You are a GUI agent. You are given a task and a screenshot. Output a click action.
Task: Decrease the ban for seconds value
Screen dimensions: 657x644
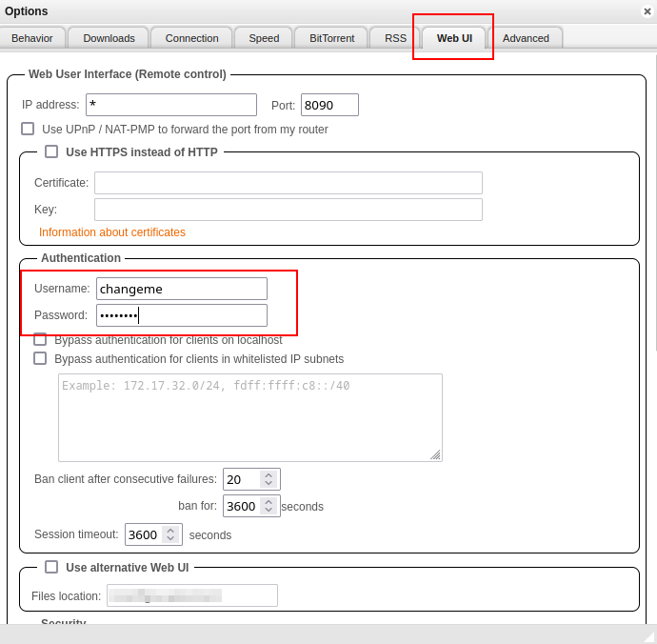point(269,510)
